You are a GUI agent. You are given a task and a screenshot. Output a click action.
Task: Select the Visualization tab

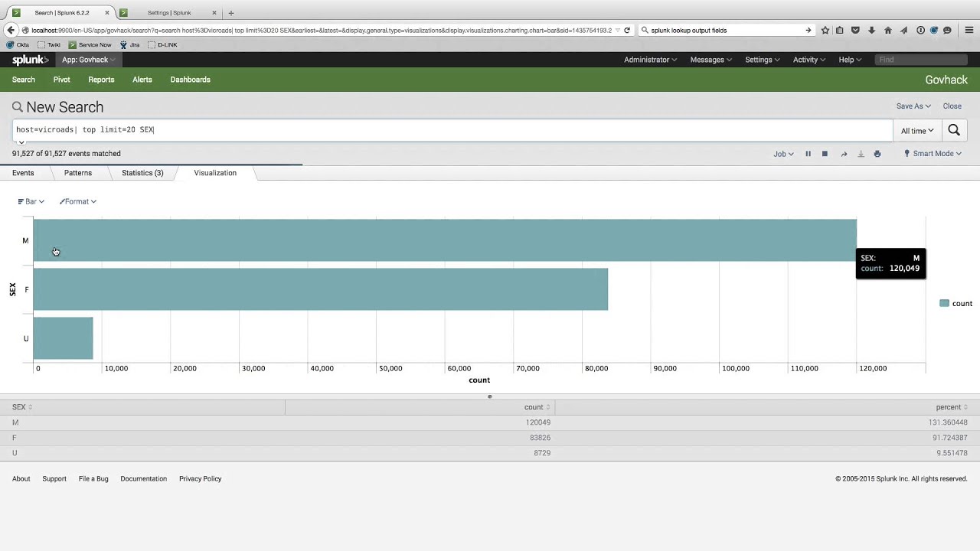215,173
